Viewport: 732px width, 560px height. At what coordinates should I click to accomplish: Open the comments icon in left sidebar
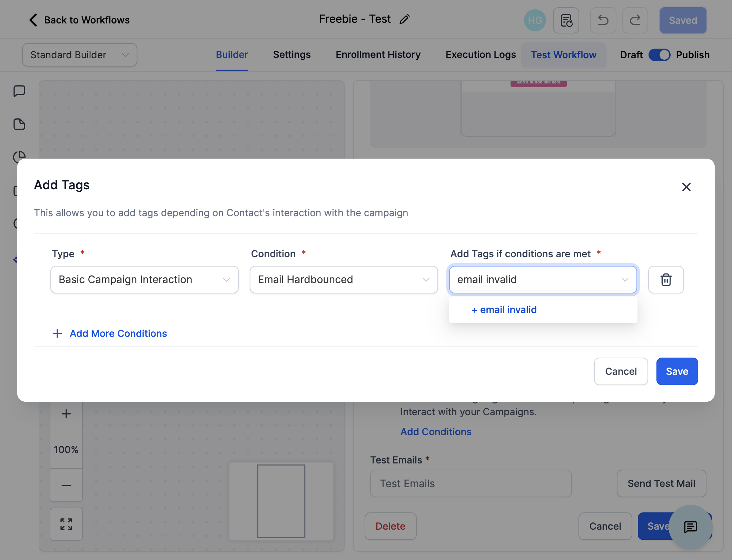(x=19, y=91)
